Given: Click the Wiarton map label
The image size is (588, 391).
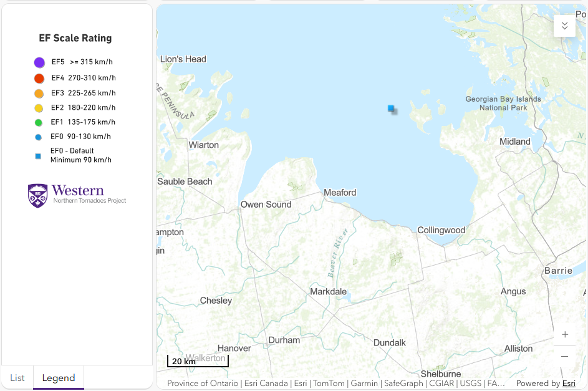Looking at the screenshot, I should click(204, 145).
